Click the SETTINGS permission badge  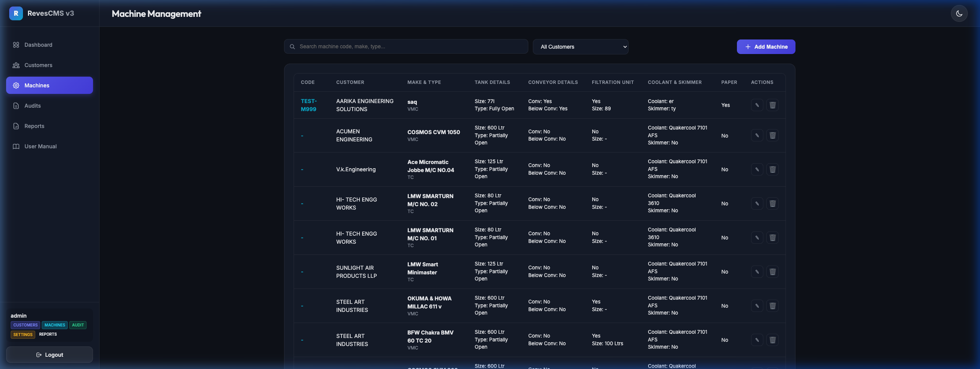click(23, 335)
